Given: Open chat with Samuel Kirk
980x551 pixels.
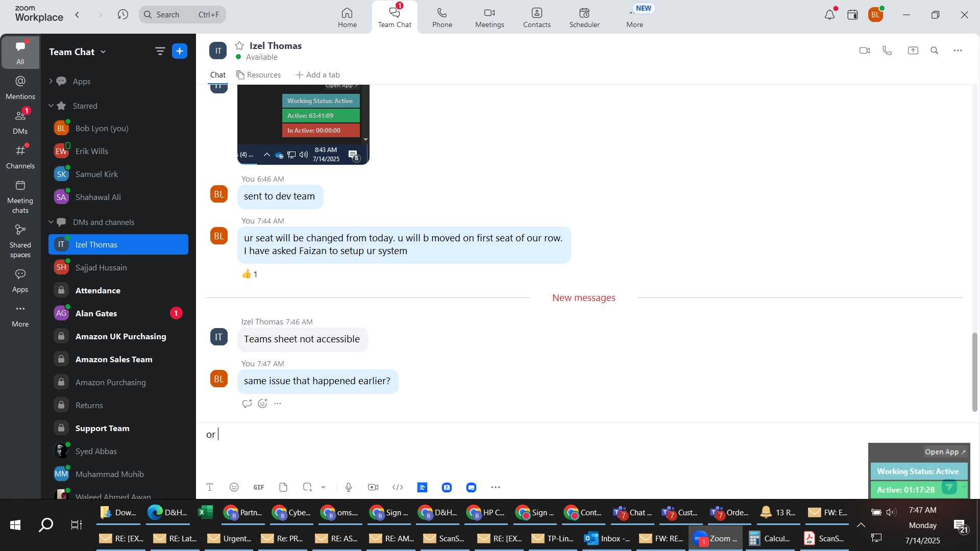Looking at the screenshot, I should click(118, 174).
